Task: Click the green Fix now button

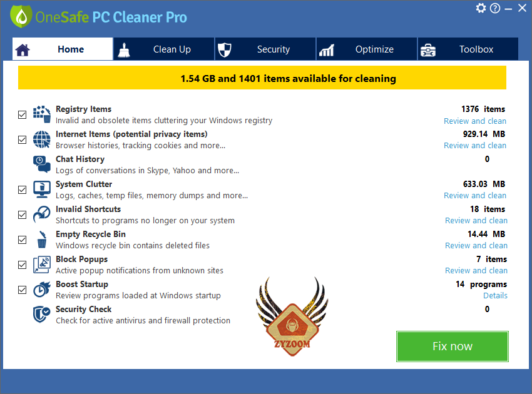Action: tap(453, 346)
